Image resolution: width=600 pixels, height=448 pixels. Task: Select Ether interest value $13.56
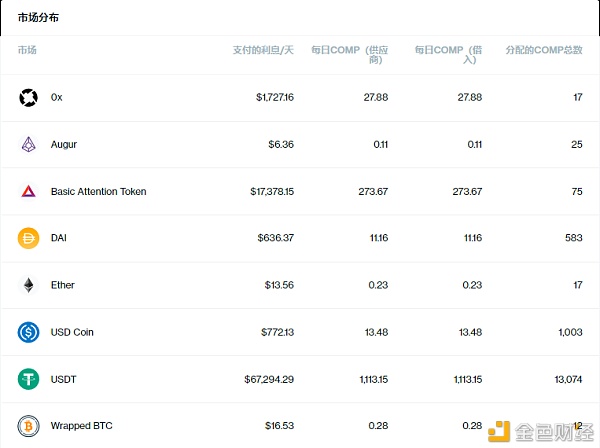(x=279, y=285)
